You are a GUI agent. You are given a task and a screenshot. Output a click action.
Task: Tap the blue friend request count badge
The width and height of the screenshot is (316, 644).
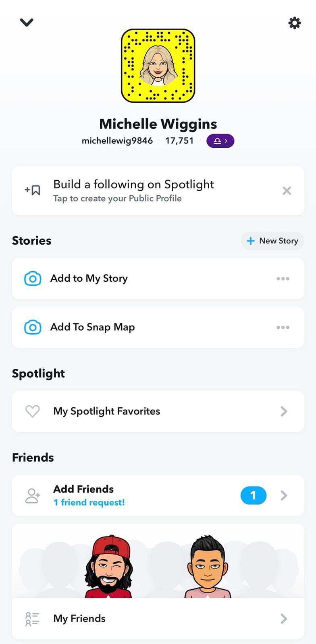click(x=253, y=495)
